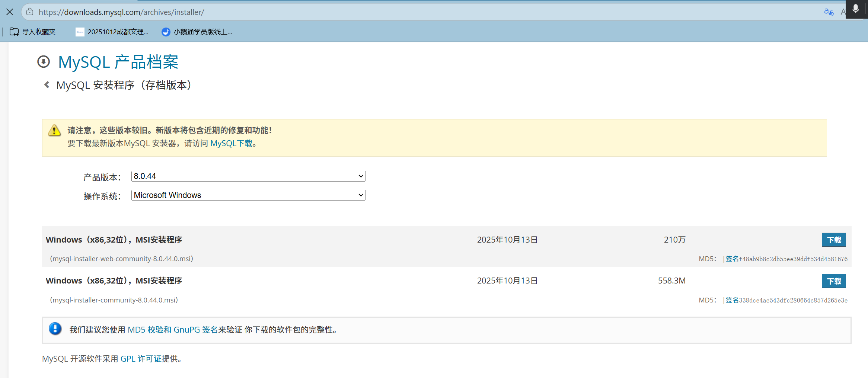Click the stop loading X icon
Screen dimensions: 868x378
click(x=10, y=12)
